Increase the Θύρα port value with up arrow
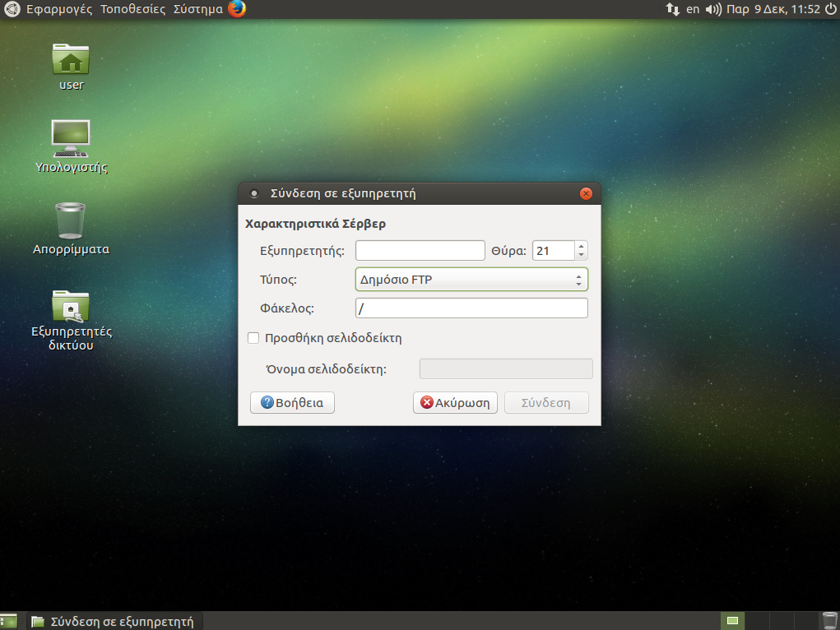 coord(581,246)
